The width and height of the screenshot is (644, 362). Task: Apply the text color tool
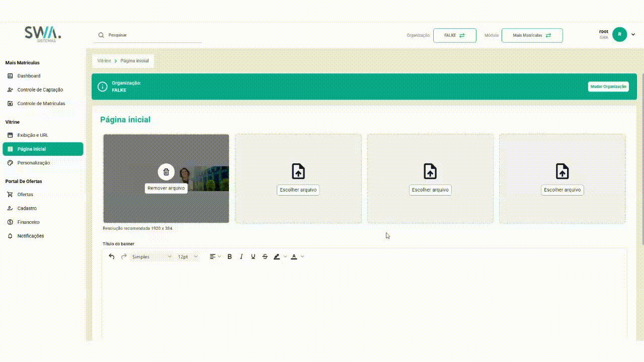pos(294,256)
